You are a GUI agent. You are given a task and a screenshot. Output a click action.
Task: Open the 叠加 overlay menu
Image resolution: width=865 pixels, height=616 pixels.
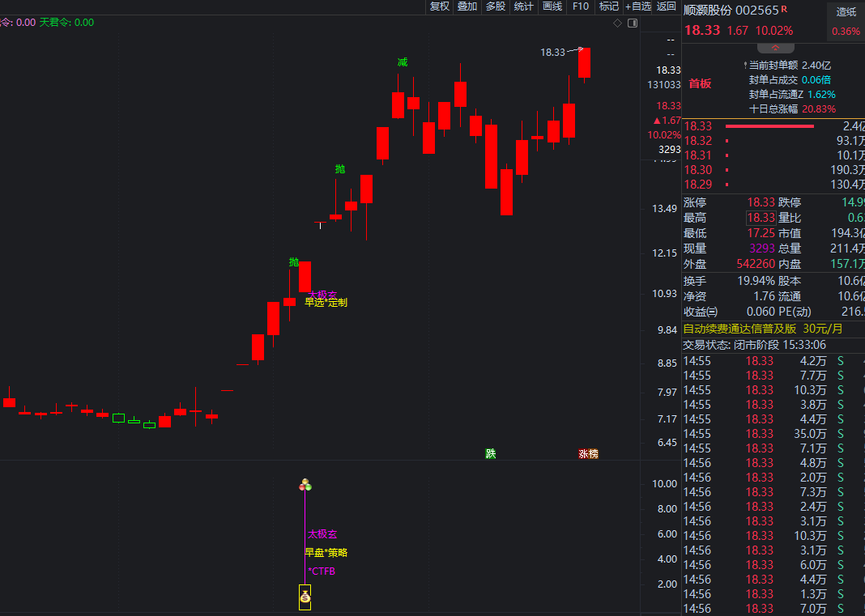click(x=467, y=6)
